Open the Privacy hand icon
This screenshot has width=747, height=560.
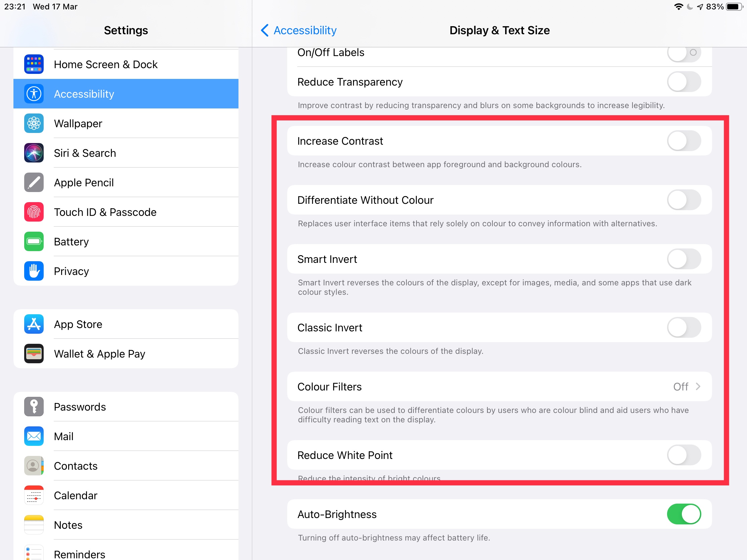(x=34, y=271)
